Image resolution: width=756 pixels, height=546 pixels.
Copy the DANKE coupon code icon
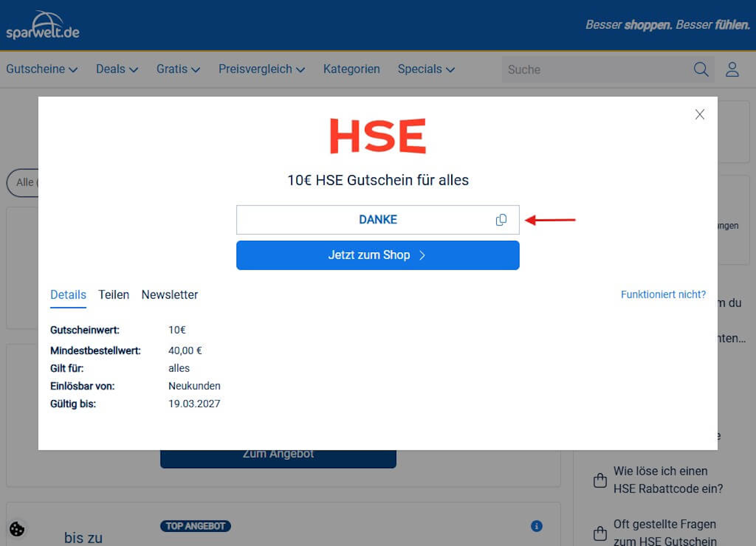[501, 220]
